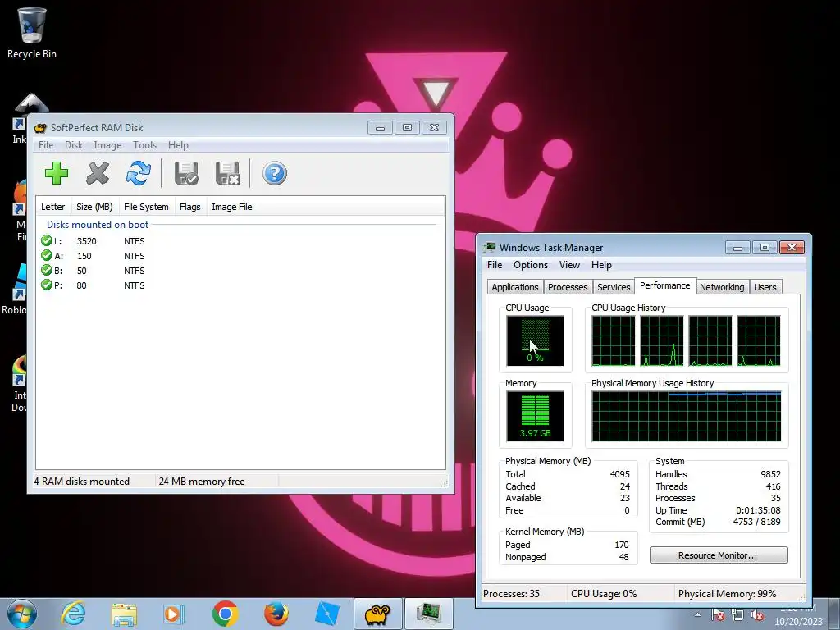Click the Commit (MB) 4753 / 8189 value
Screen dimensions: 840x630
click(756, 522)
